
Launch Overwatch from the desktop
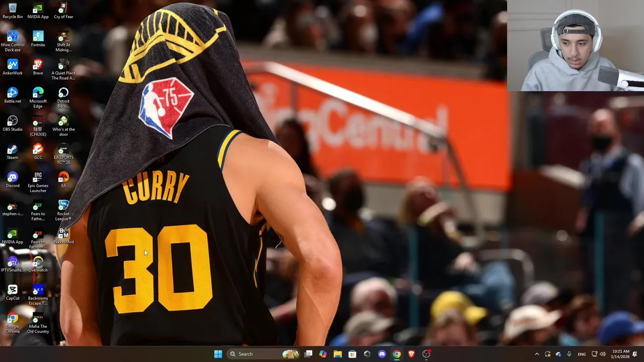(x=38, y=264)
